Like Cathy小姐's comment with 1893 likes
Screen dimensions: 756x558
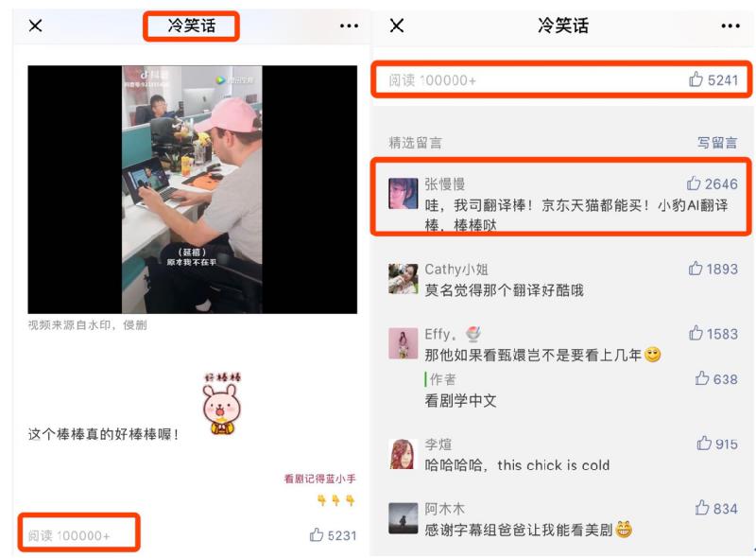point(713,269)
